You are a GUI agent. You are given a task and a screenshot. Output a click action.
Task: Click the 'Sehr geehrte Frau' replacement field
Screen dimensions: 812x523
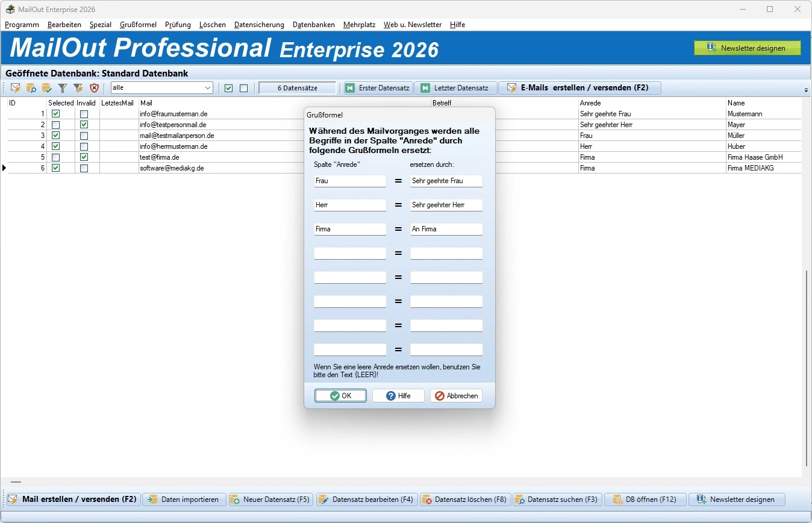[446, 181]
